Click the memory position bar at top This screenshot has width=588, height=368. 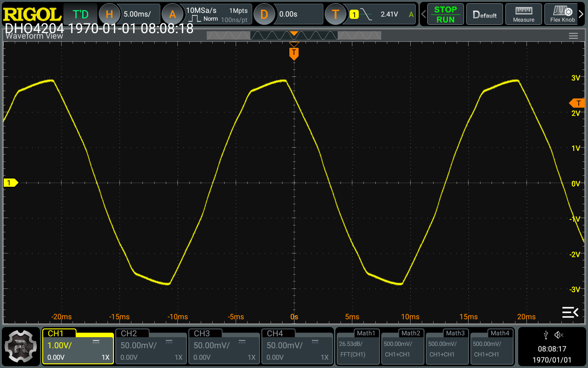click(294, 35)
